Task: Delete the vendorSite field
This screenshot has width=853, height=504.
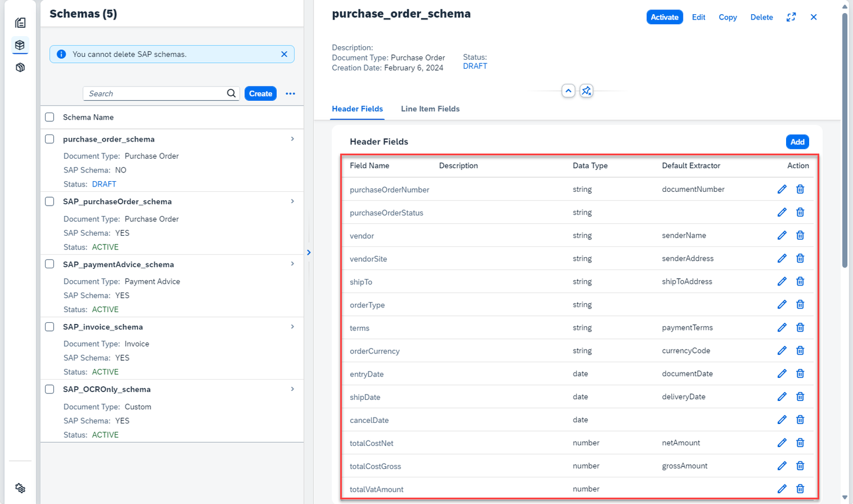Action: [800, 258]
